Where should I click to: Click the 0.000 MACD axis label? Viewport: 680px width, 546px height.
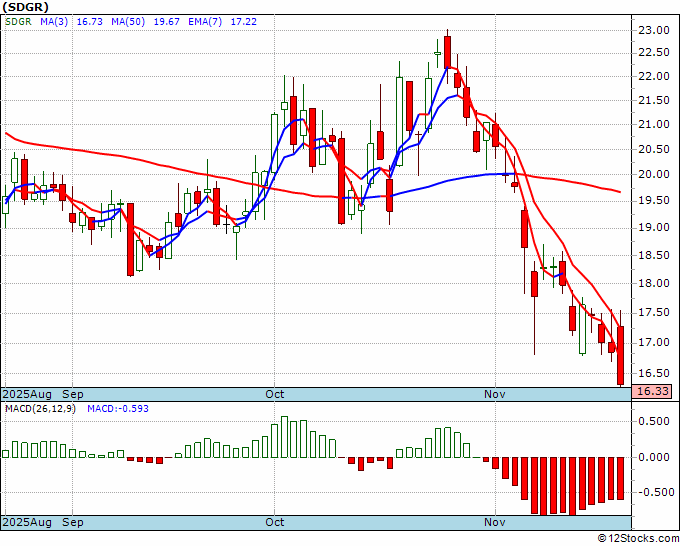(x=654, y=457)
